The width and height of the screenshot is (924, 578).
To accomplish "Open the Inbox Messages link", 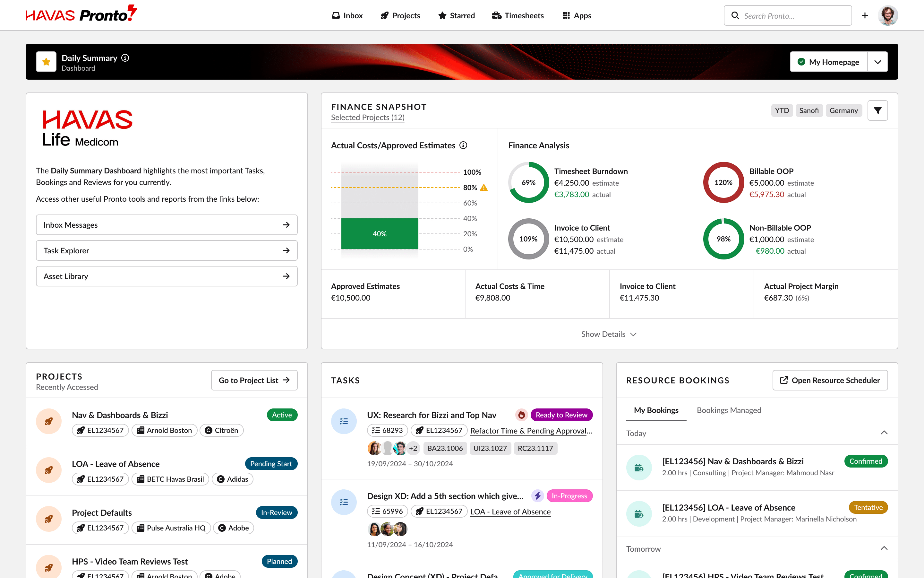I will click(167, 225).
